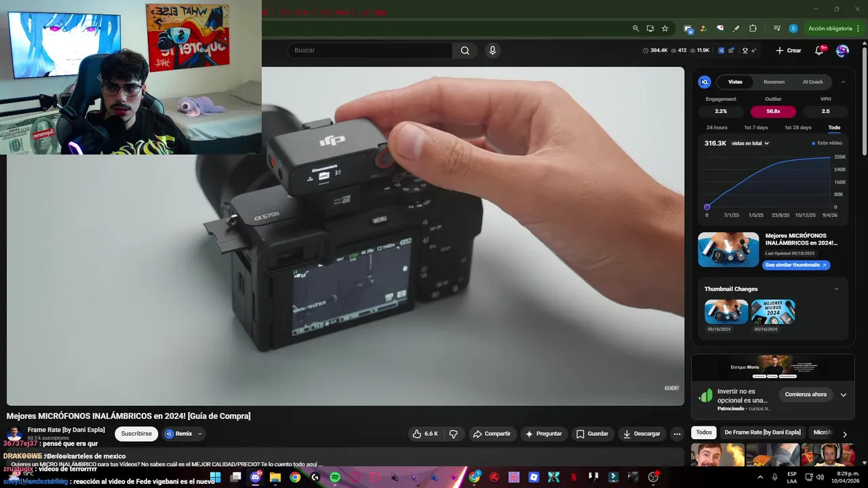Switch to AI Coach tab
The width and height of the screenshot is (868, 488).
[812, 82]
